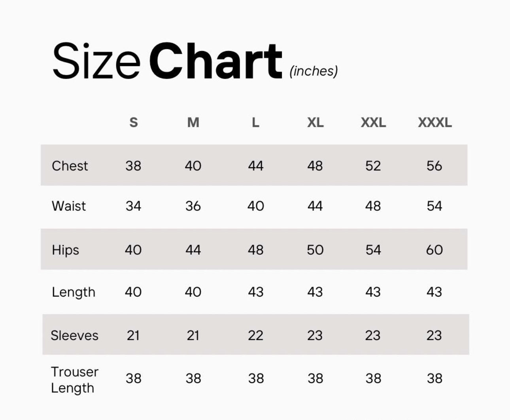Screen dimensions: 510x420
Task: Select the Waist row label
Action: pyautogui.click(x=69, y=206)
